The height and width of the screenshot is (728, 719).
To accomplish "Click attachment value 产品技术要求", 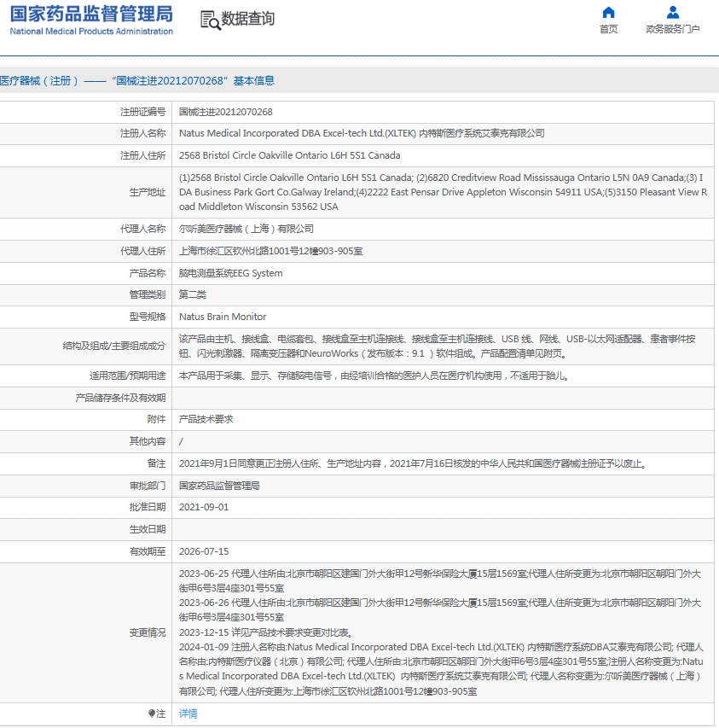I will click(x=206, y=419).
